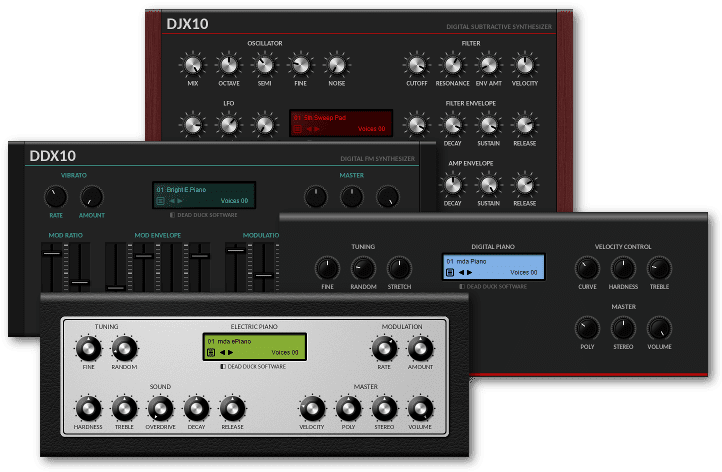Click Electric Piano OVERDRIVE knob
722x472 pixels.
(160, 408)
